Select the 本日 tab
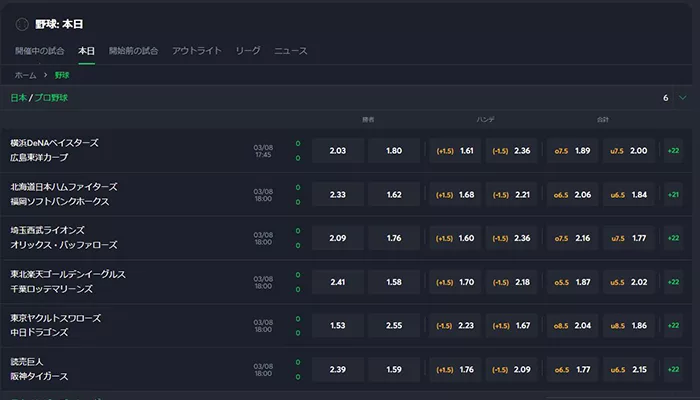Viewport: 700px width, 400px height. [86, 50]
